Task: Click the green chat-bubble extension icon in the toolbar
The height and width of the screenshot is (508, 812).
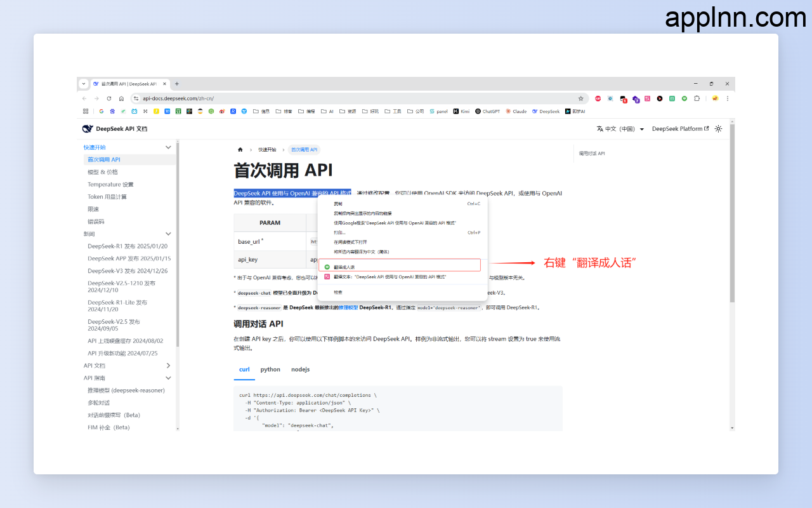Action: 684,98
